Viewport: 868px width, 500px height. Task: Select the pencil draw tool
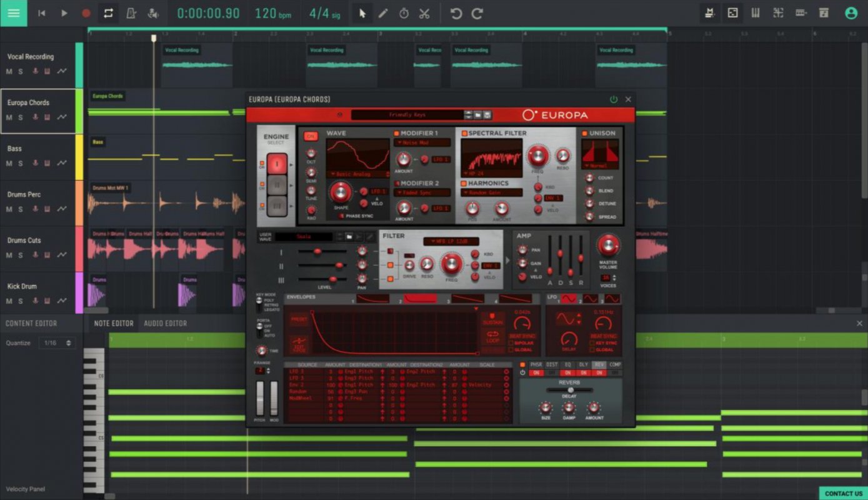pyautogui.click(x=383, y=12)
